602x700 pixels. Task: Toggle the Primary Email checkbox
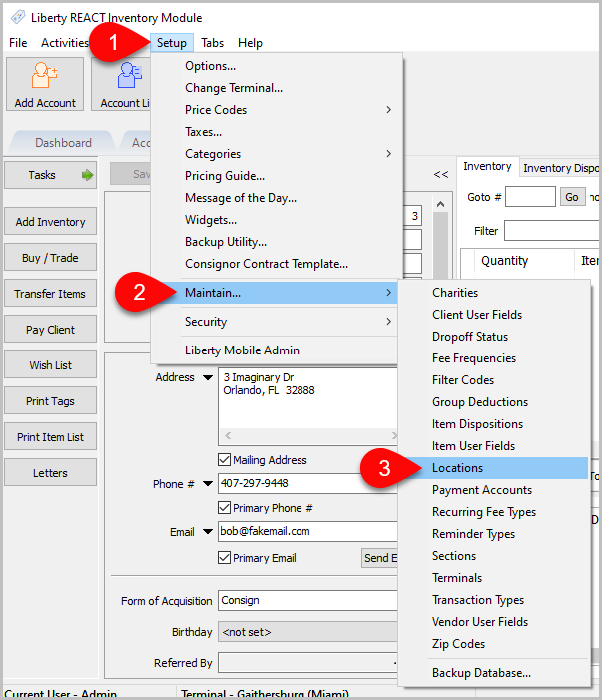point(224,557)
